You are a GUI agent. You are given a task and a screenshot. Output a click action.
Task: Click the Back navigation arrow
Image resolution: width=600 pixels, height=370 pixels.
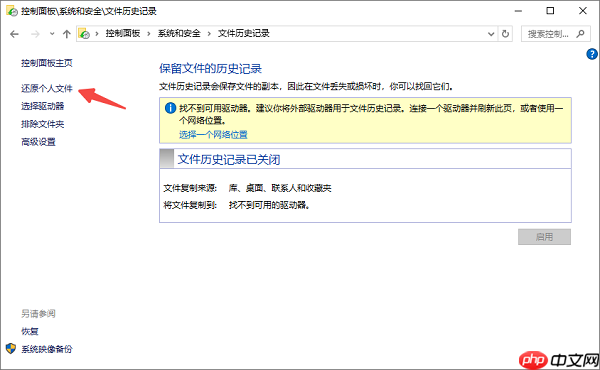15,34
